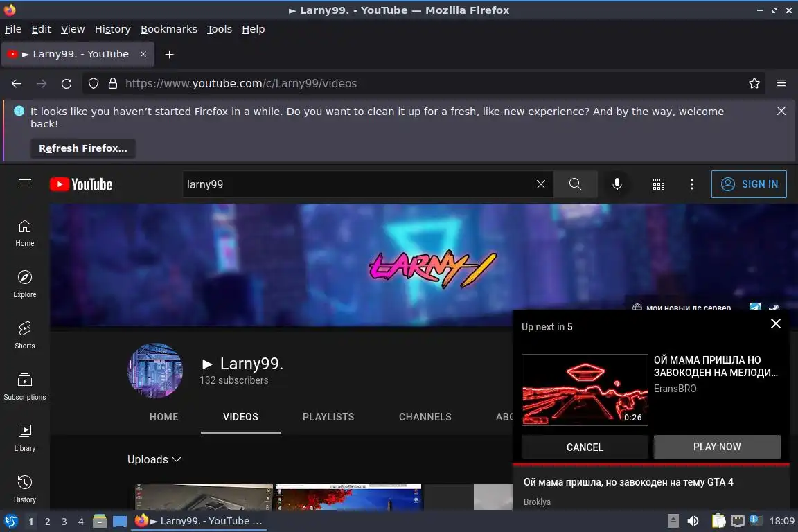
Task: Click the Firefox taskbar window entry
Action: pos(199,522)
